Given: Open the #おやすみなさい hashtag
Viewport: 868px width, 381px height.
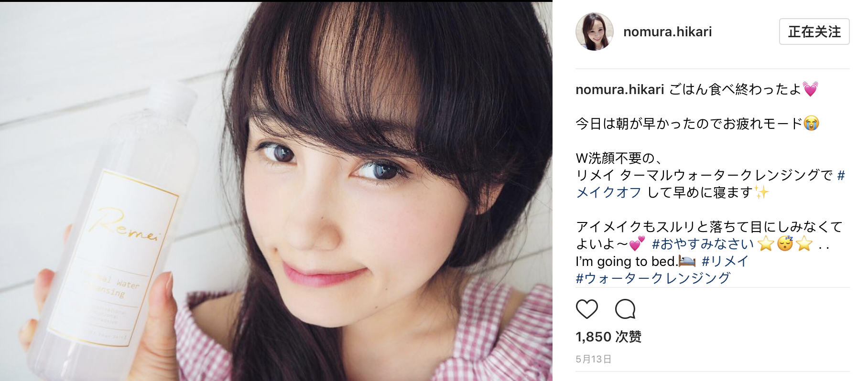Looking at the screenshot, I should tap(703, 244).
